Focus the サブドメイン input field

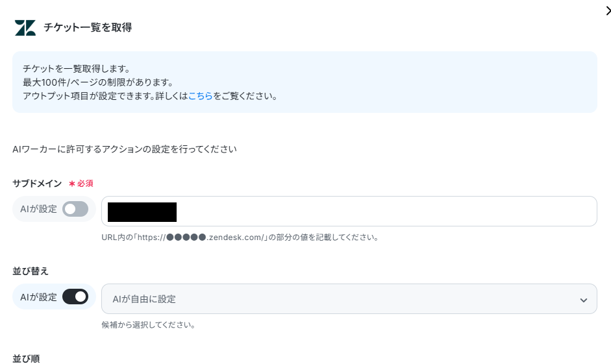click(349, 211)
